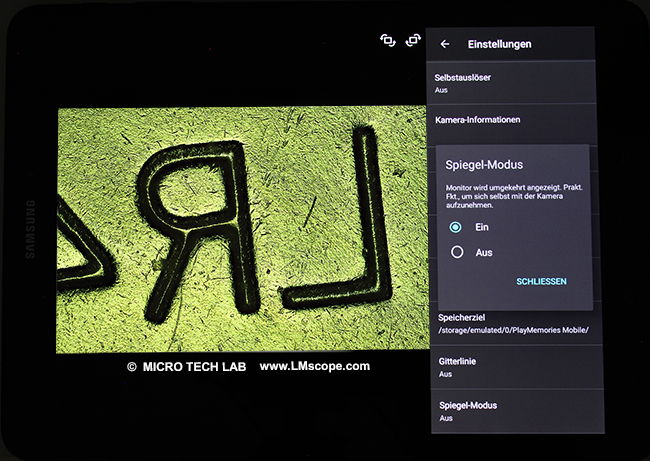Open the Speicherziel setting
Viewport: 650px width, 461px height.
click(517, 324)
